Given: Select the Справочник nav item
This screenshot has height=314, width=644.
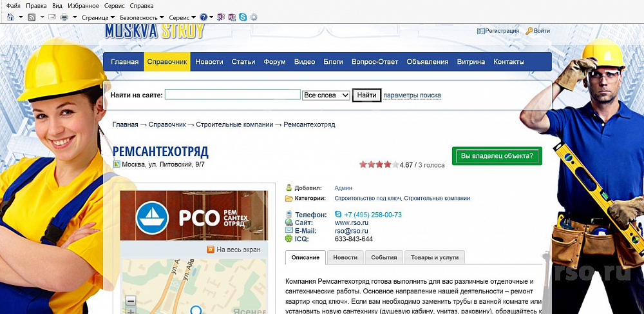Looking at the screenshot, I should pos(167,62).
